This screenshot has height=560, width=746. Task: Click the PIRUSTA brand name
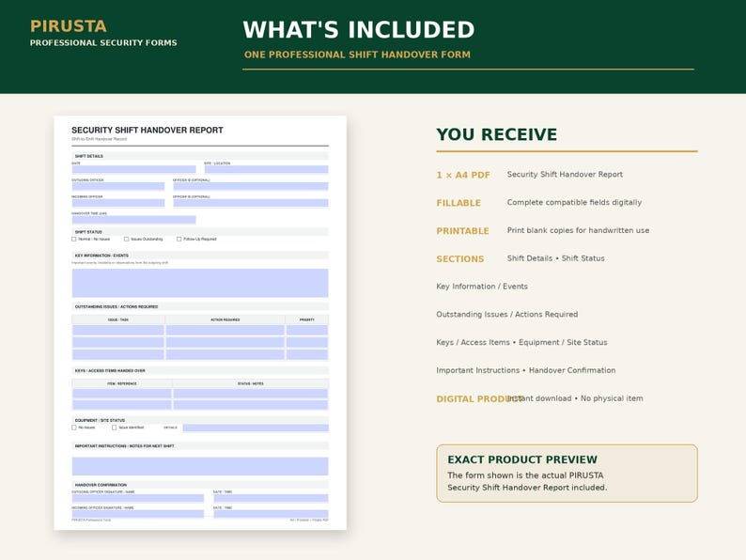point(69,26)
